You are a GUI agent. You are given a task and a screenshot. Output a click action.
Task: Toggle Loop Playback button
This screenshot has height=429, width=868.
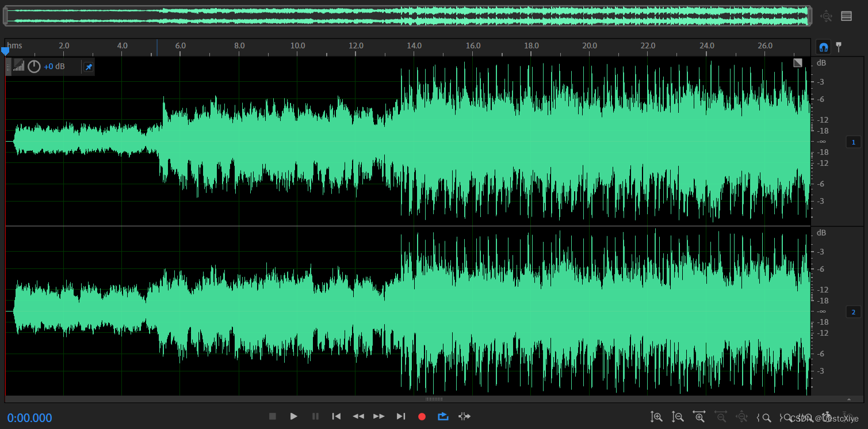[x=443, y=416]
